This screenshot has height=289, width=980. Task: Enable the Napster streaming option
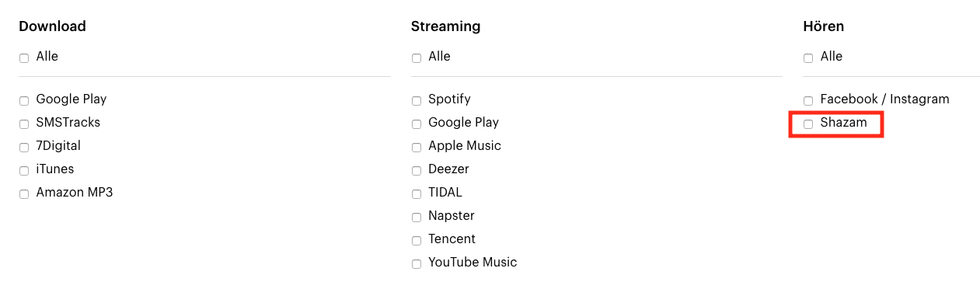[x=417, y=218]
